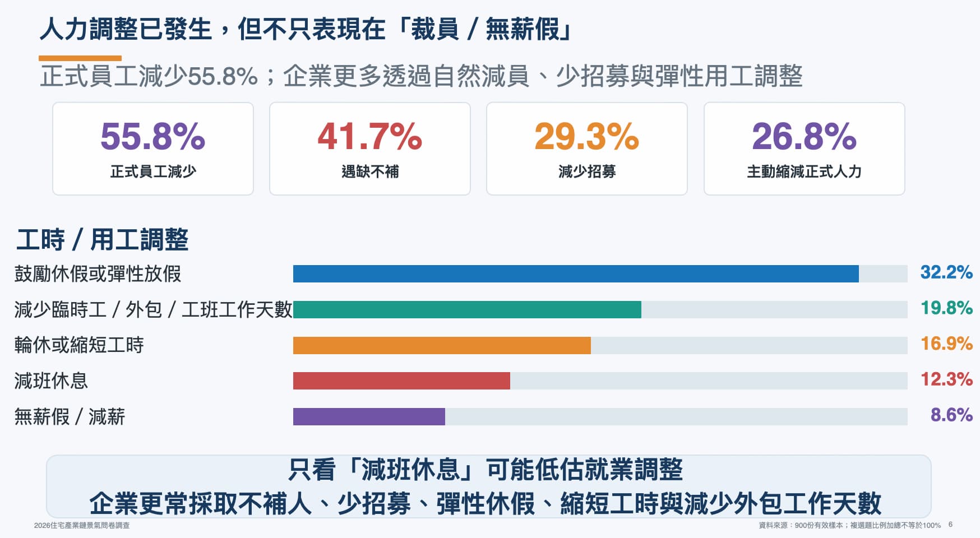Image resolution: width=980 pixels, height=538 pixels.
Task: Click the red 減班休息 bar
Action: coord(401,381)
